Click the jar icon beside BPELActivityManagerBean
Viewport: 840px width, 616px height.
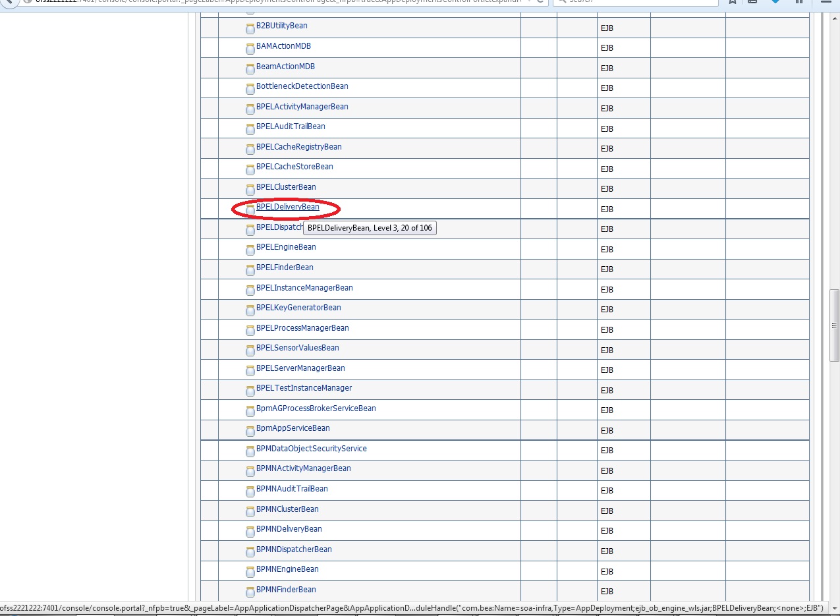(250, 109)
